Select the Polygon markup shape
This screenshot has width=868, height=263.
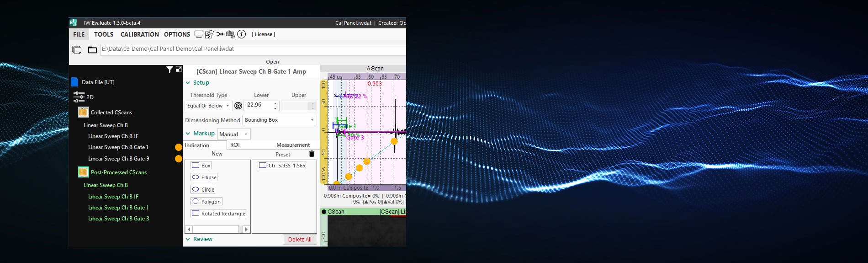click(x=206, y=202)
